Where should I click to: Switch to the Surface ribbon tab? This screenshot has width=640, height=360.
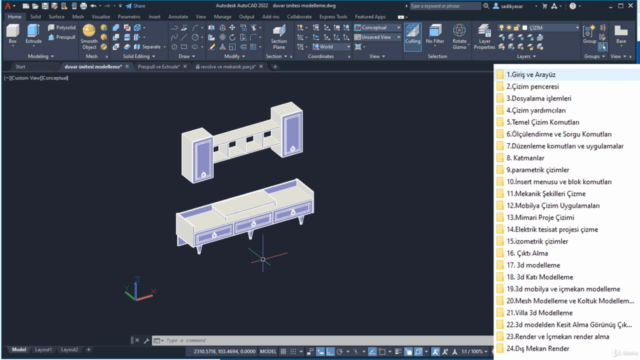tap(56, 17)
